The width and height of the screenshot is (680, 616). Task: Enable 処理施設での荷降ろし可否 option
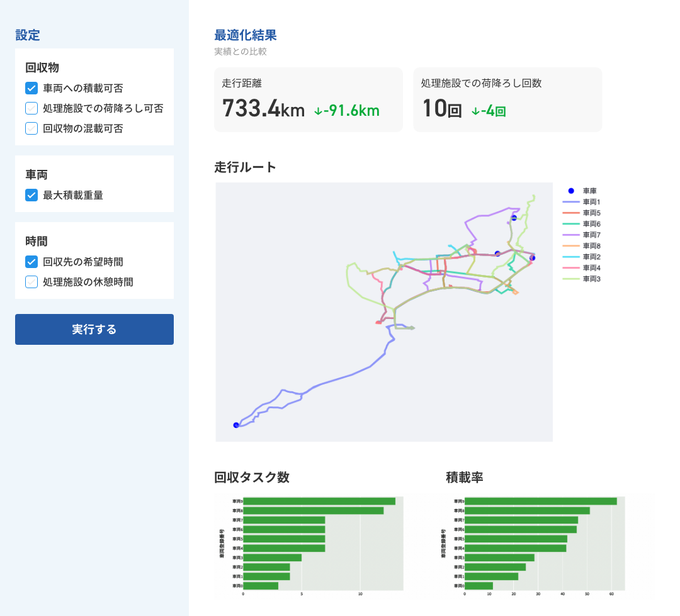tap(31, 108)
